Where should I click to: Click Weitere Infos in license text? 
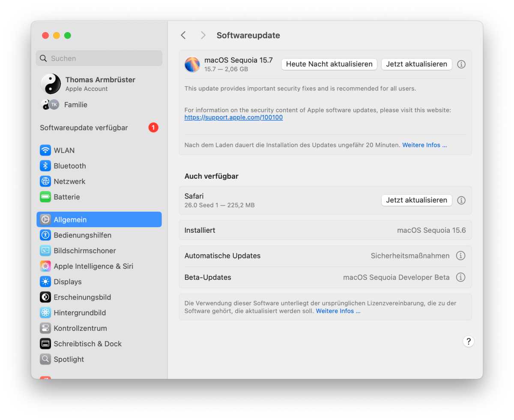click(x=338, y=311)
